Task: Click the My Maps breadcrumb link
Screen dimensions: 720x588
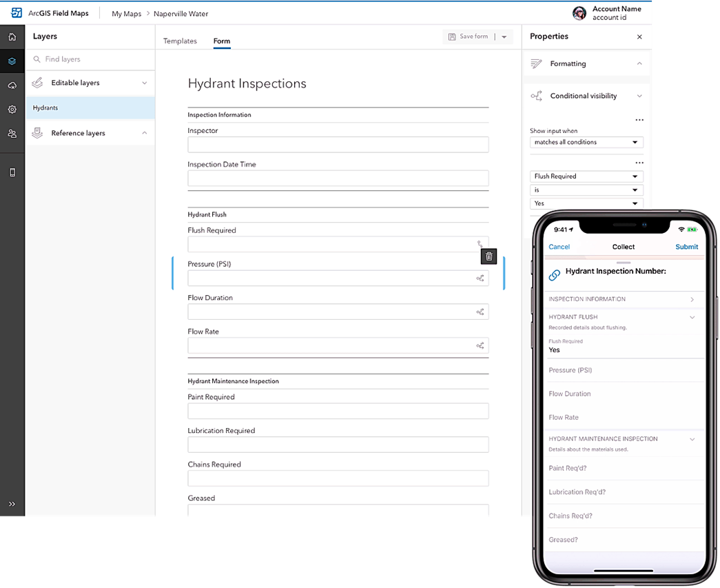Action: pyautogui.click(x=126, y=14)
